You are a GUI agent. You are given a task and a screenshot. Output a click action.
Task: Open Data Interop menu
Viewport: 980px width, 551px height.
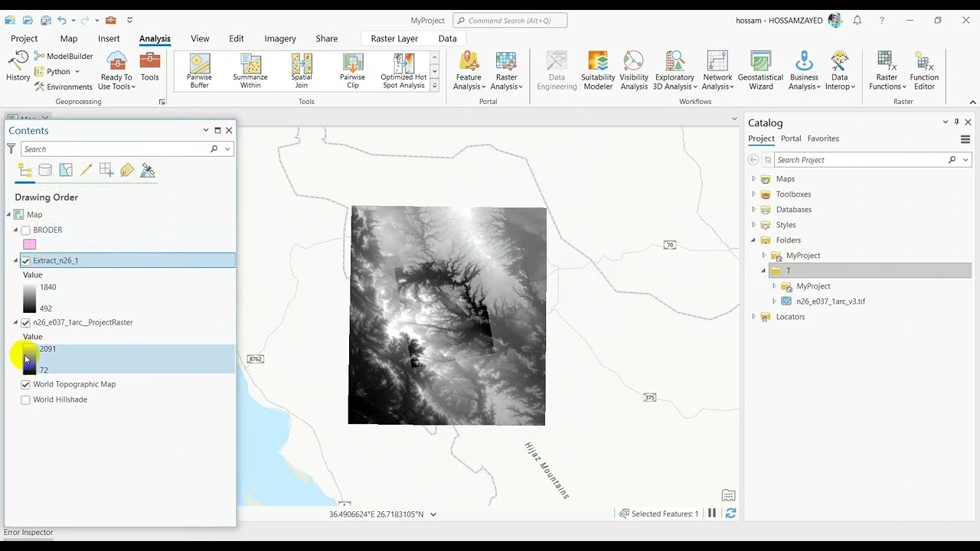click(x=840, y=70)
